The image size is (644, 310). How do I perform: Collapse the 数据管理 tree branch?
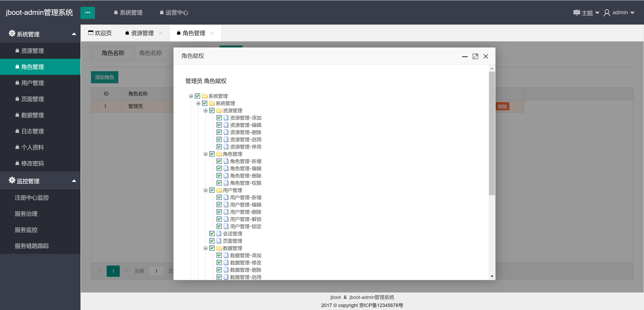(x=205, y=248)
